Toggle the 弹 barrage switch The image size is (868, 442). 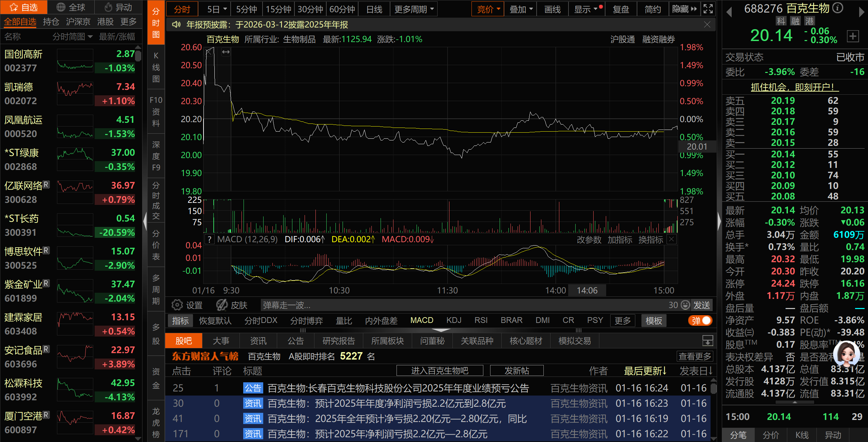tap(700, 321)
